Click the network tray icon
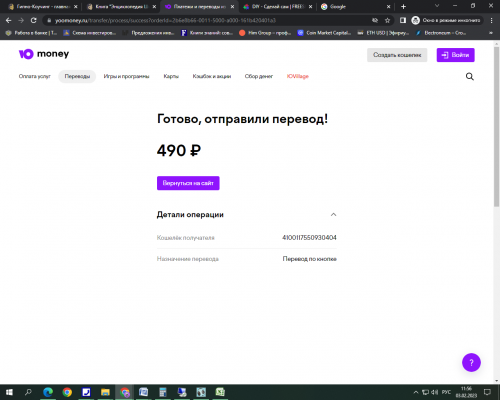Image resolution: width=500 pixels, height=400 pixels. (x=426, y=392)
